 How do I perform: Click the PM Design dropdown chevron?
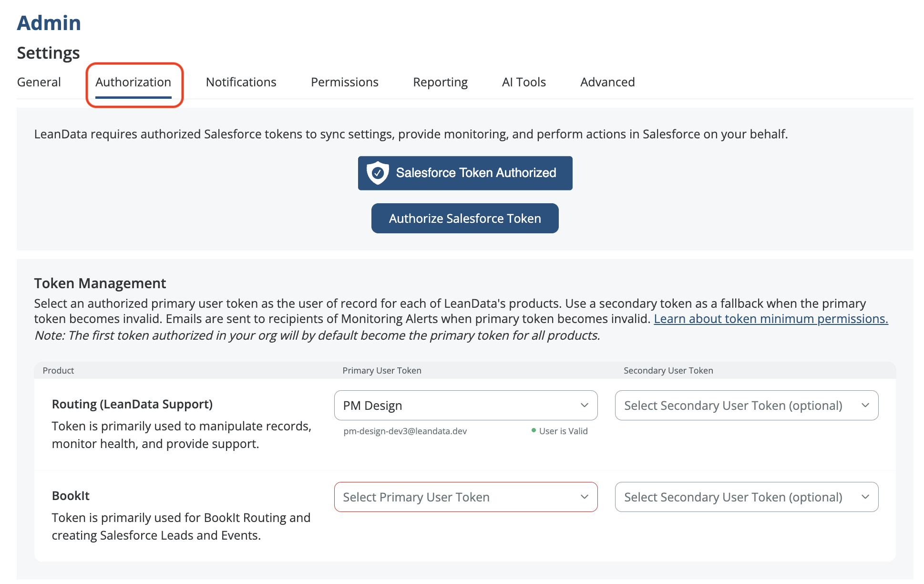pos(584,405)
